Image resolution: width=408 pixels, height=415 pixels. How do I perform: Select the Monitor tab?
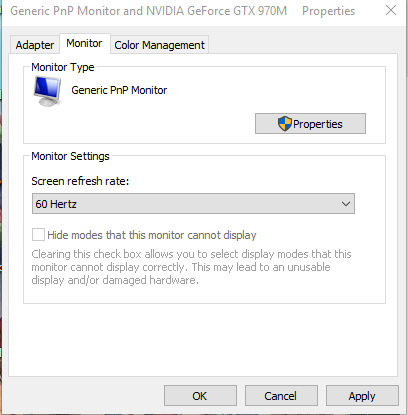pos(84,43)
